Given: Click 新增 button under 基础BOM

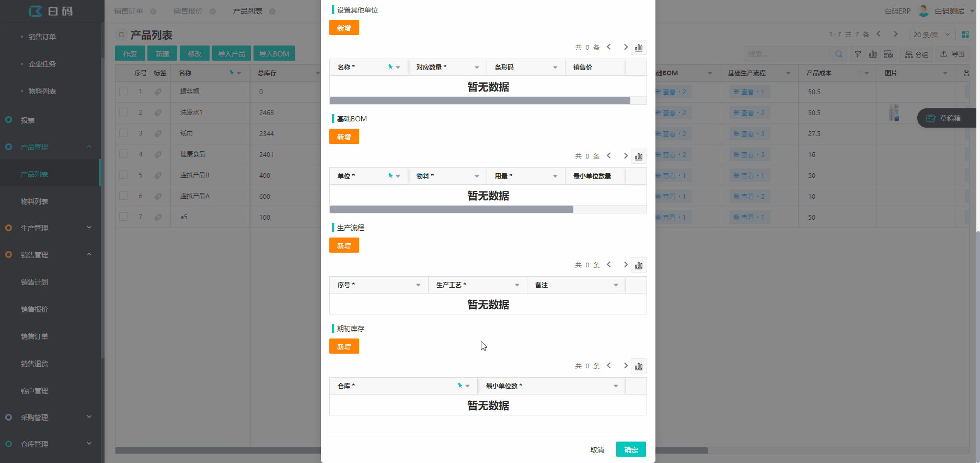Looking at the screenshot, I should pyautogui.click(x=344, y=137).
